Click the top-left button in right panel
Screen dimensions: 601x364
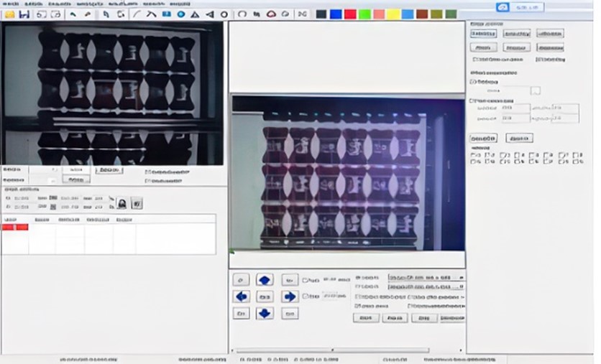[x=483, y=34]
